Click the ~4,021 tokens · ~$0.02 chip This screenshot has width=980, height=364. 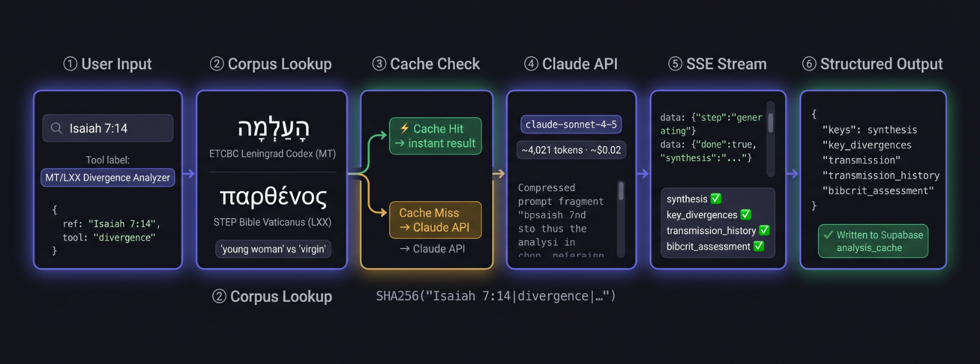click(x=571, y=150)
